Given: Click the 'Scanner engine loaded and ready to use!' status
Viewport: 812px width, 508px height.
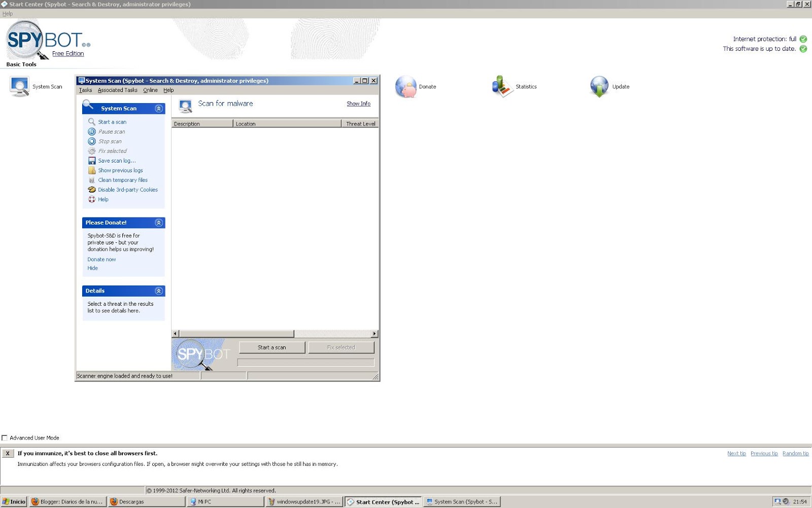Looking at the screenshot, I should coord(125,376).
